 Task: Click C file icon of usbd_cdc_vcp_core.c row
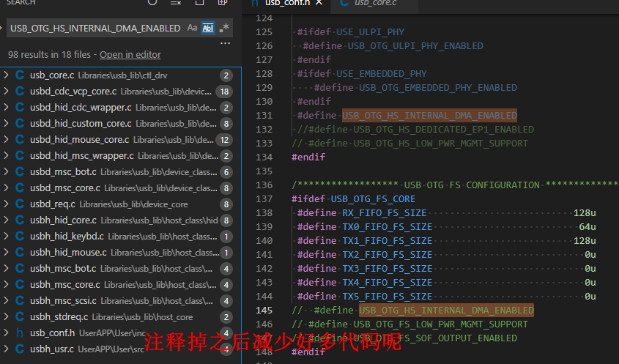click(x=20, y=92)
